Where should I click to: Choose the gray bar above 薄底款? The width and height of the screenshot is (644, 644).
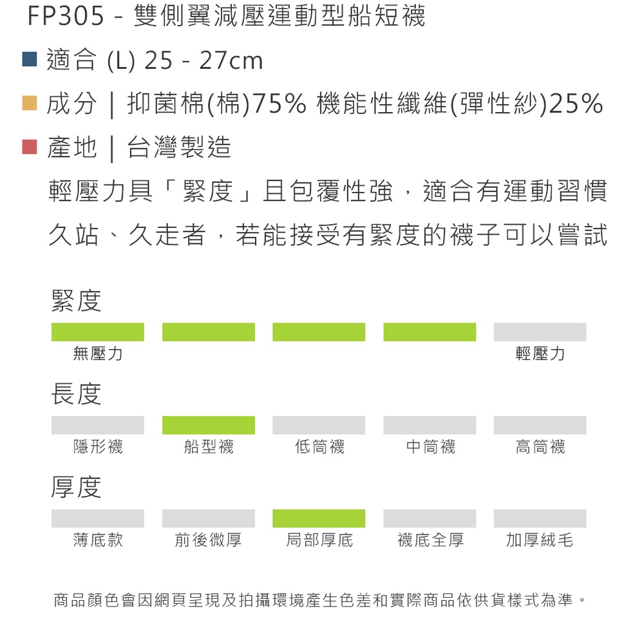pos(98,518)
